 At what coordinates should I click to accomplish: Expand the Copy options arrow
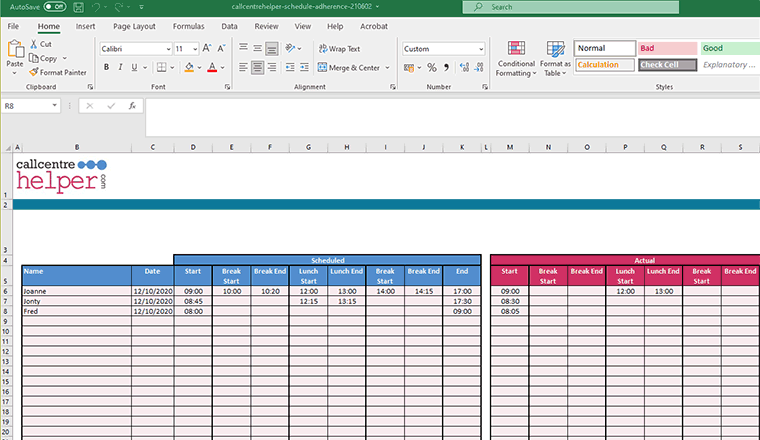64,58
